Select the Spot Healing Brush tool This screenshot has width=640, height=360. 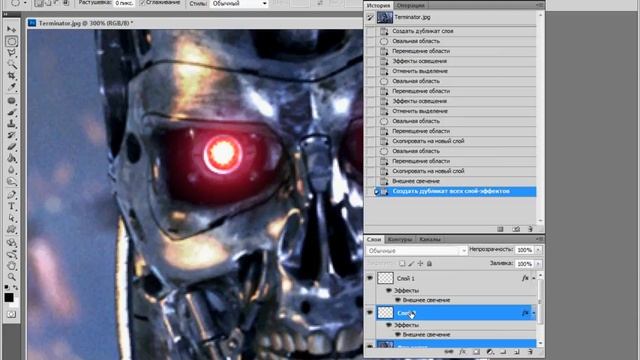coord(11,100)
